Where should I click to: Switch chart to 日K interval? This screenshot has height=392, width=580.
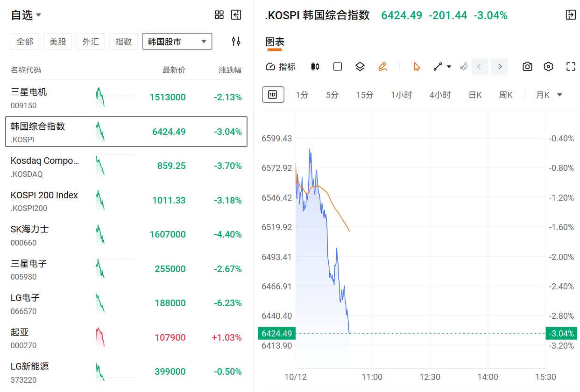tap(475, 95)
